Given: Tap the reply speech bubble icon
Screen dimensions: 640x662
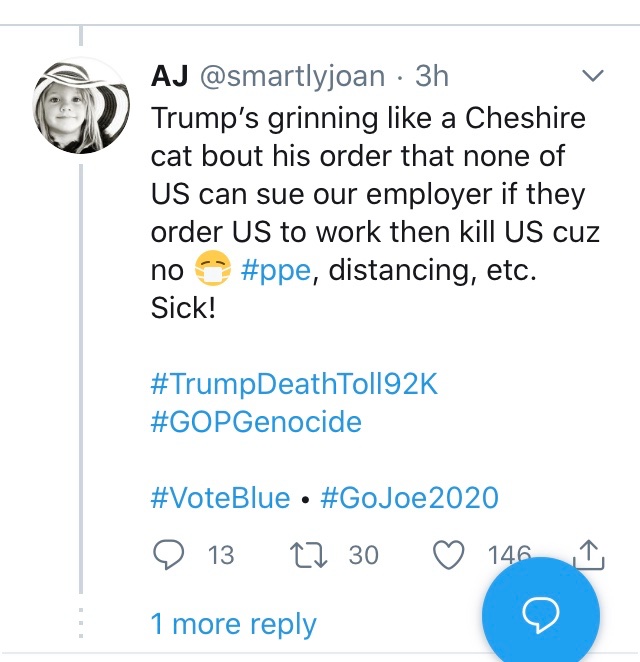Looking at the screenshot, I should (170, 554).
